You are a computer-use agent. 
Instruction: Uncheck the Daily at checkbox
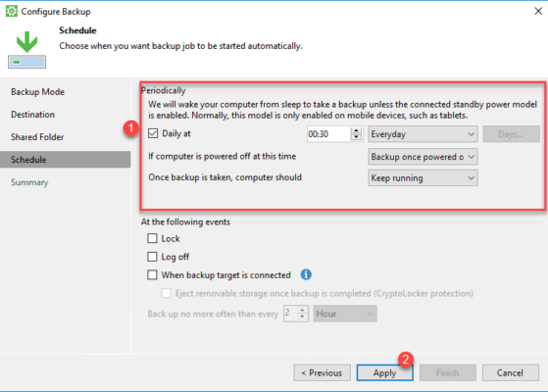click(153, 133)
